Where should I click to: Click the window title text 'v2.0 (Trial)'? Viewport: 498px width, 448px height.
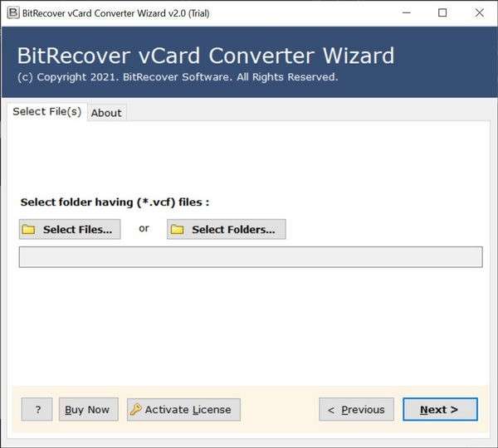click(188, 13)
